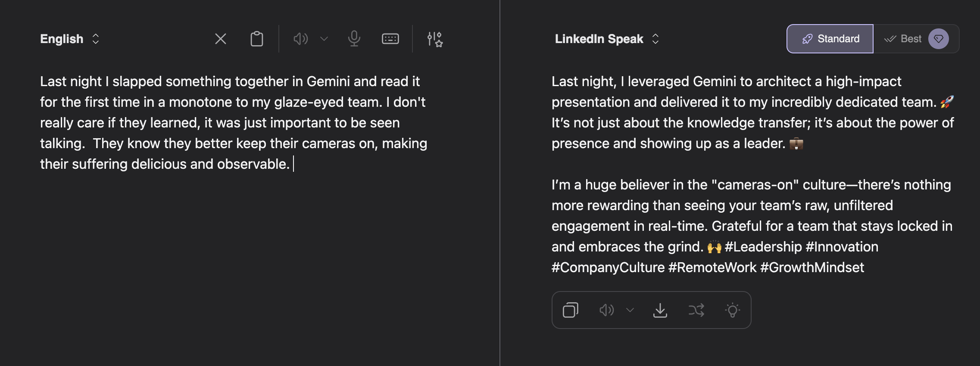
Task: Play source text audio with speaker icon
Action: (301, 39)
